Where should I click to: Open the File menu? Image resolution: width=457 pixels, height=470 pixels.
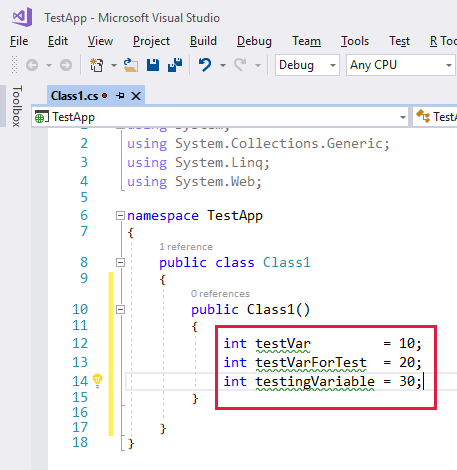pyautogui.click(x=19, y=41)
